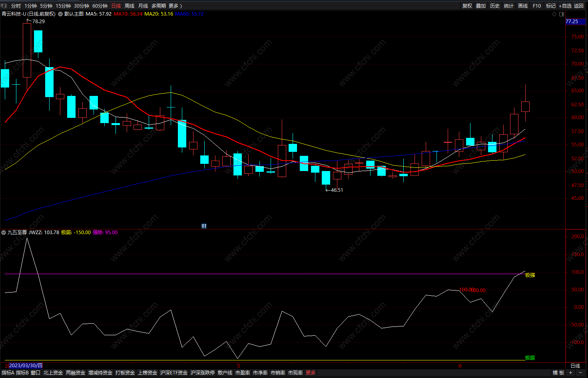
Task: Switch to 月线 monthly chart
Action: [143, 6]
